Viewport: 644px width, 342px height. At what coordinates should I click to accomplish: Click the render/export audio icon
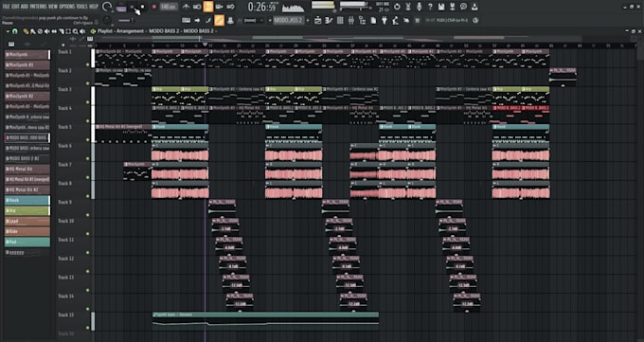tap(452, 7)
